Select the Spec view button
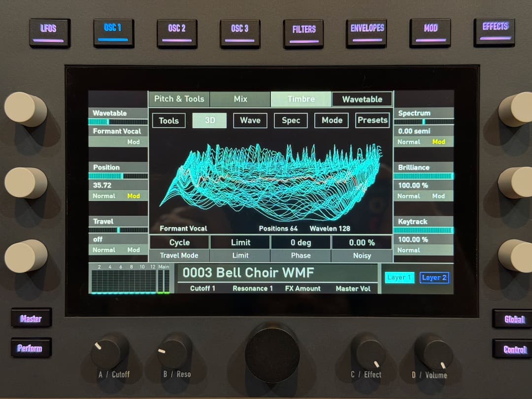 291,120
